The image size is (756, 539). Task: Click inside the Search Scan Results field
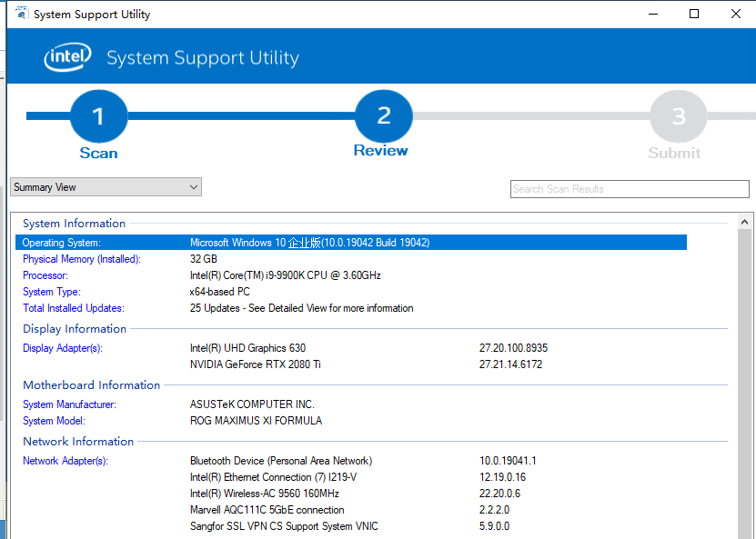(x=630, y=188)
